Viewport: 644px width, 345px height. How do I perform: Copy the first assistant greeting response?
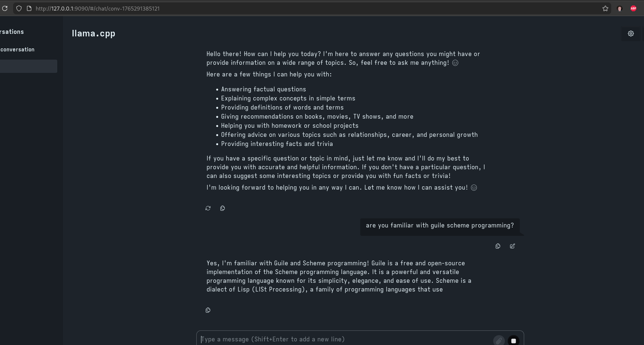pyautogui.click(x=223, y=208)
